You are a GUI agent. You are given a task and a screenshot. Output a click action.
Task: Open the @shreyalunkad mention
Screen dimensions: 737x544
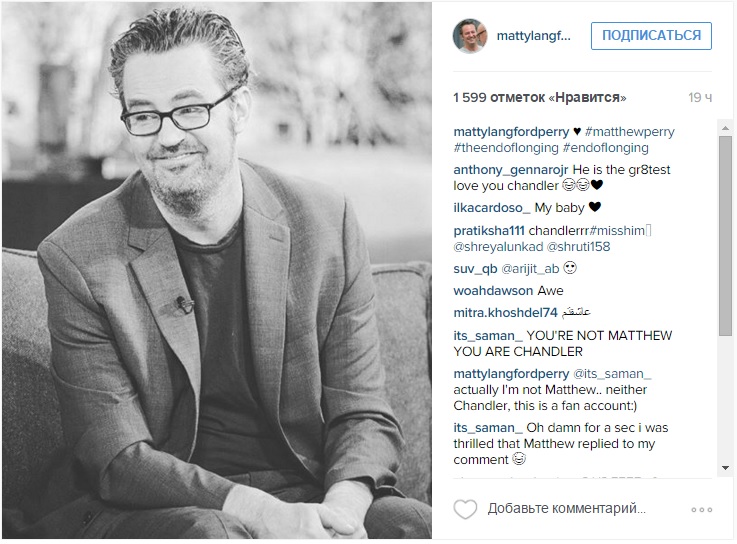pyautogui.click(x=498, y=246)
